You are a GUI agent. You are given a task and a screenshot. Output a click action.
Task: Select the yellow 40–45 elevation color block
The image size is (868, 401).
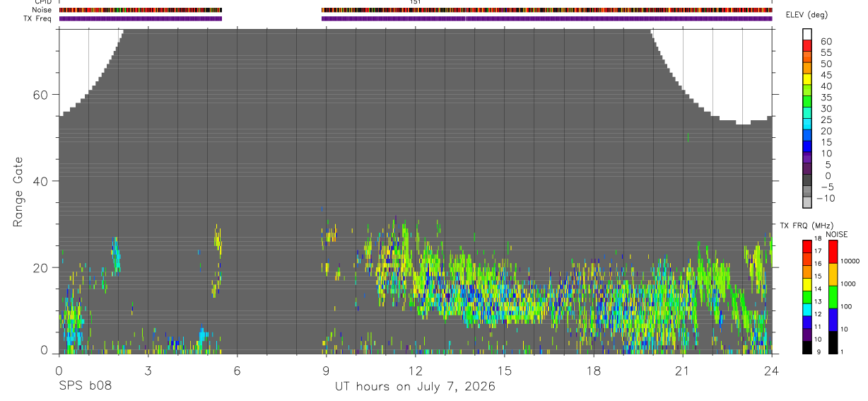807,79
